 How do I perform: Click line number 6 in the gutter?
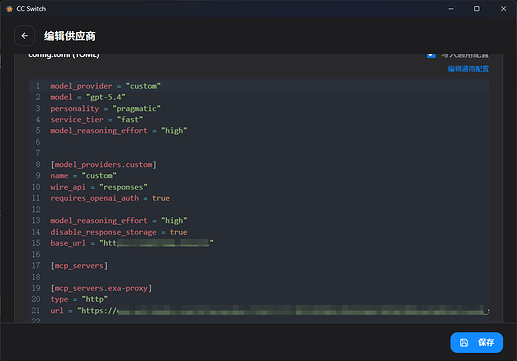coord(38,142)
